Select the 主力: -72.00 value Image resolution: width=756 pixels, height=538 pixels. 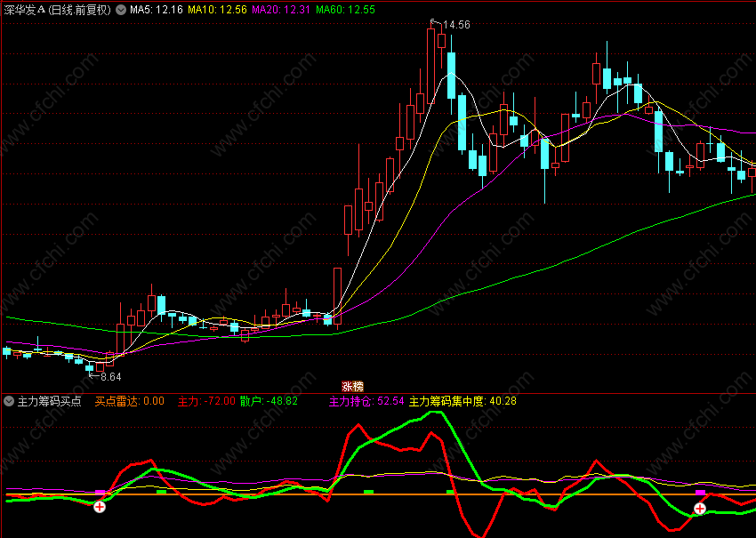point(207,401)
